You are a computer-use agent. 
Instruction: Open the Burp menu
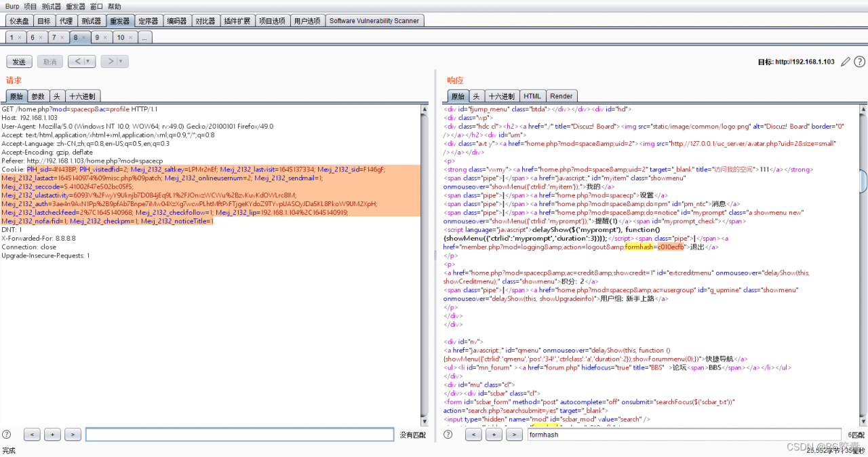[12, 6]
